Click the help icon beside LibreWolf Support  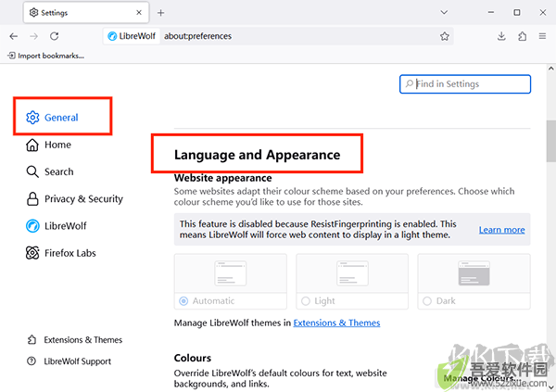pos(32,361)
